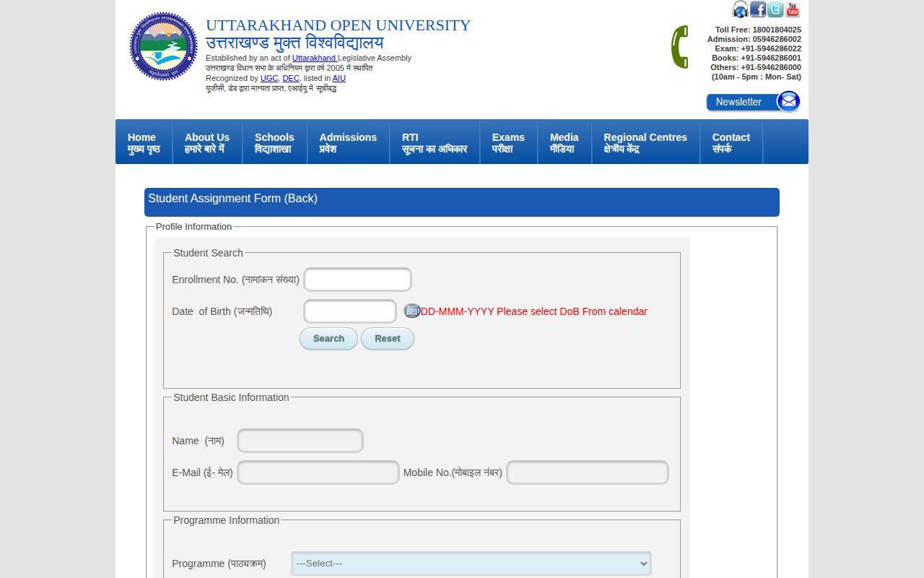Follow the DEC link

[x=291, y=78]
